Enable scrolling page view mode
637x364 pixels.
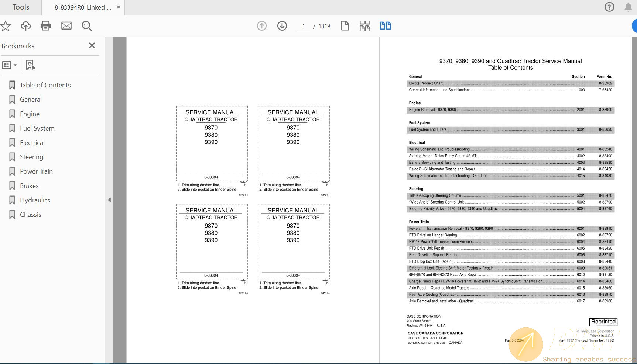(365, 26)
